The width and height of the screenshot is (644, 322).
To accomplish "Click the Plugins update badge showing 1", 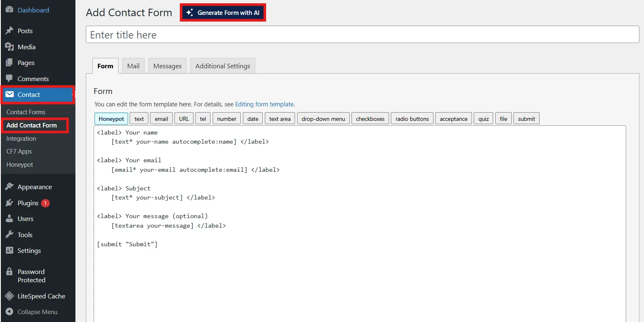I will (x=45, y=203).
